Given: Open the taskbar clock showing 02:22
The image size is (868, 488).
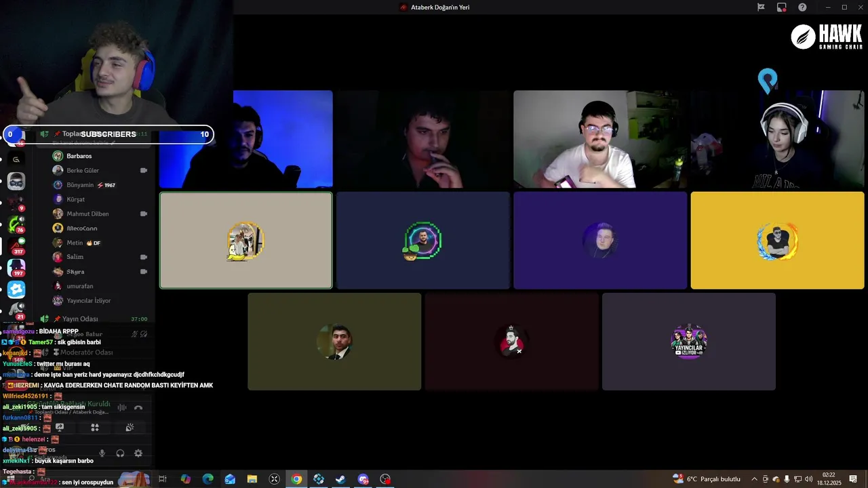Looking at the screenshot, I should tap(829, 479).
